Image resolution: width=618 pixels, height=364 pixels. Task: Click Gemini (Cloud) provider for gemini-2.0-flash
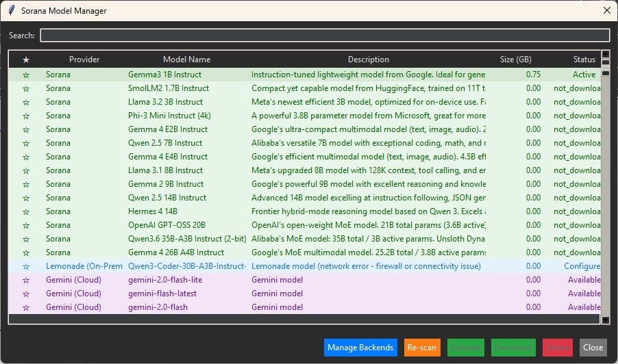74,307
